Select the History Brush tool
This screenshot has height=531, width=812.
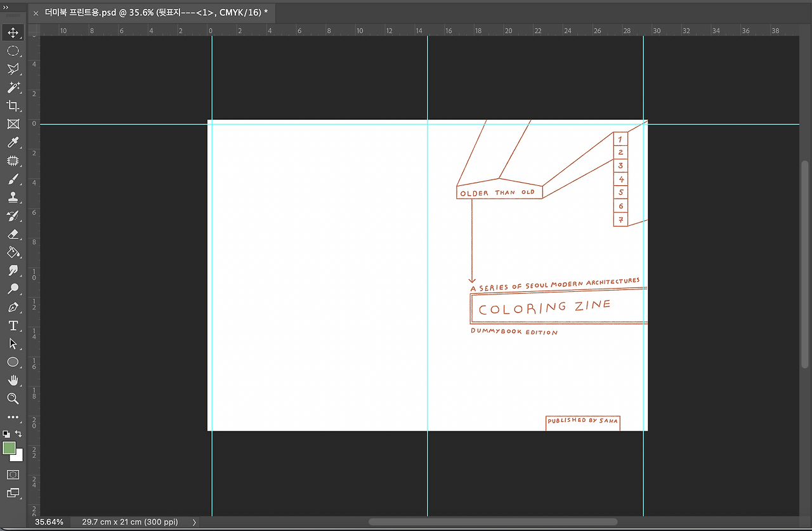click(x=13, y=216)
